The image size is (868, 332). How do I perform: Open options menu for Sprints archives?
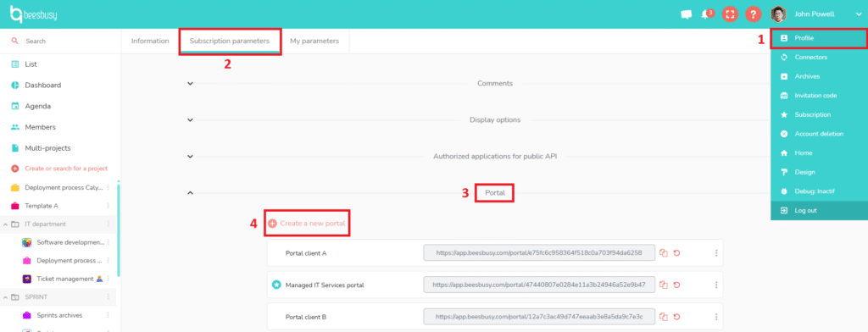[x=108, y=315]
